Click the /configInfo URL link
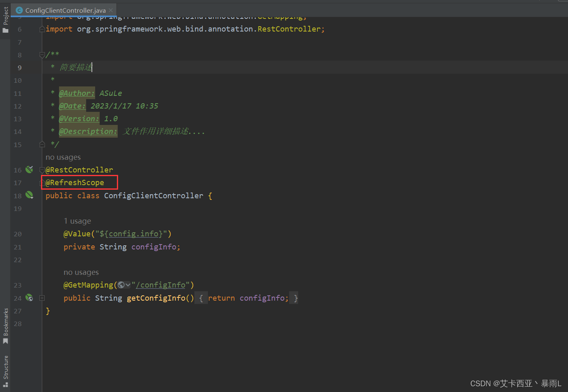Viewport: 568px width, 392px height. pos(161,285)
